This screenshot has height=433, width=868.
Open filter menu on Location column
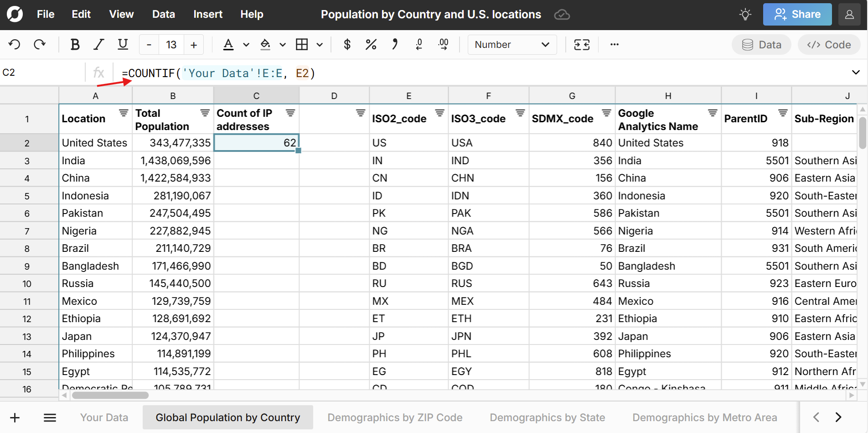click(x=124, y=113)
